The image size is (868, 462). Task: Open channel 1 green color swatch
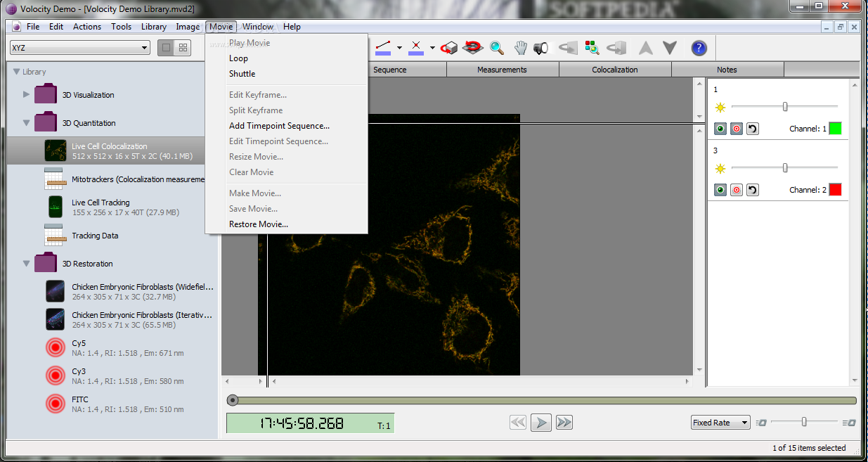835,129
